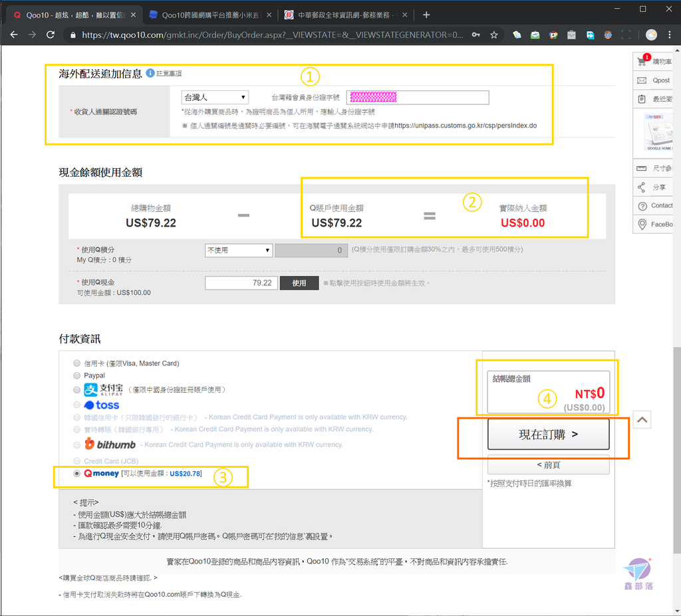681x616 pixels.
Task: Click the black 使用 button for Q cash
Action: pos(299,283)
